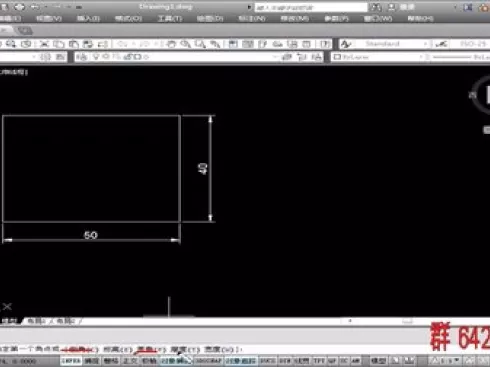
Task: Open the 工具(T) menu
Action: tap(170, 18)
